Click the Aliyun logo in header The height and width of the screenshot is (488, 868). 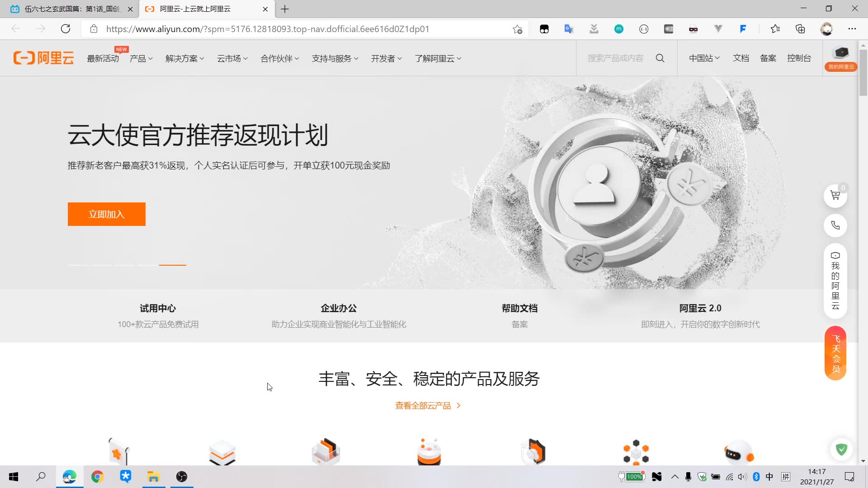pyautogui.click(x=43, y=58)
